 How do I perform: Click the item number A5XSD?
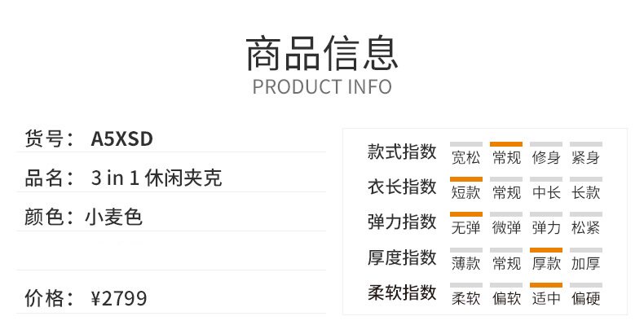121,140
